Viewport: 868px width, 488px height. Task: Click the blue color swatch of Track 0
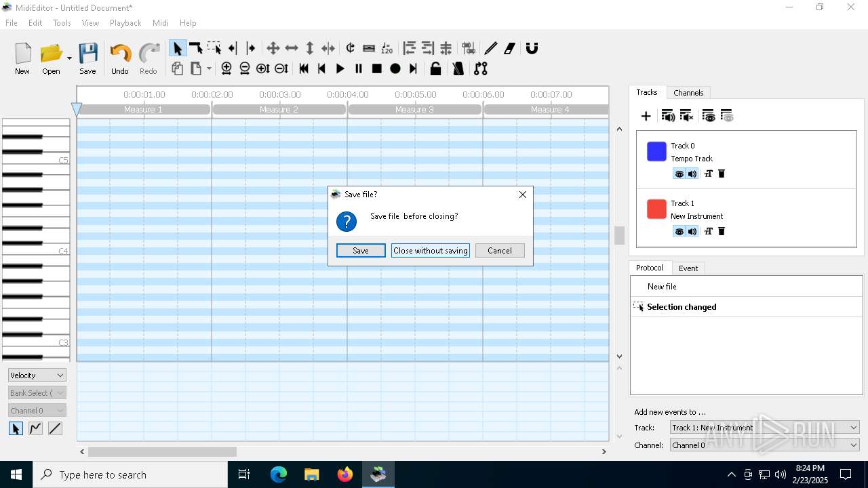pyautogui.click(x=656, y=152)
